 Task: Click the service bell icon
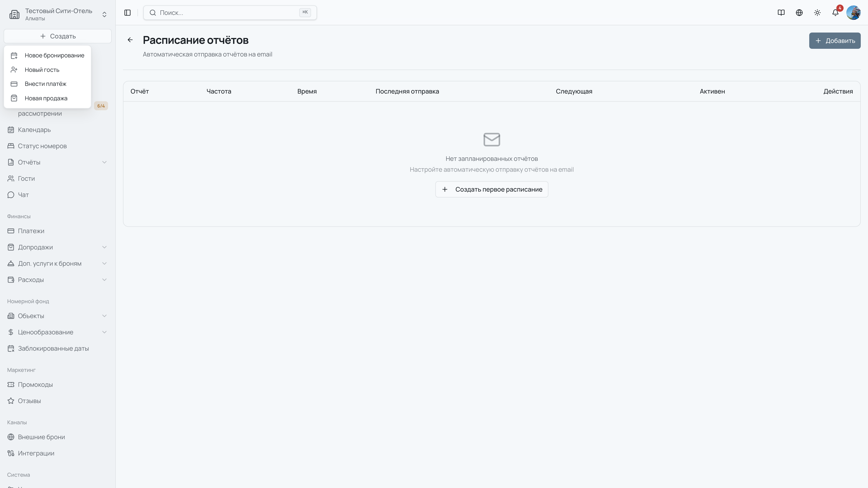[11, 263]
